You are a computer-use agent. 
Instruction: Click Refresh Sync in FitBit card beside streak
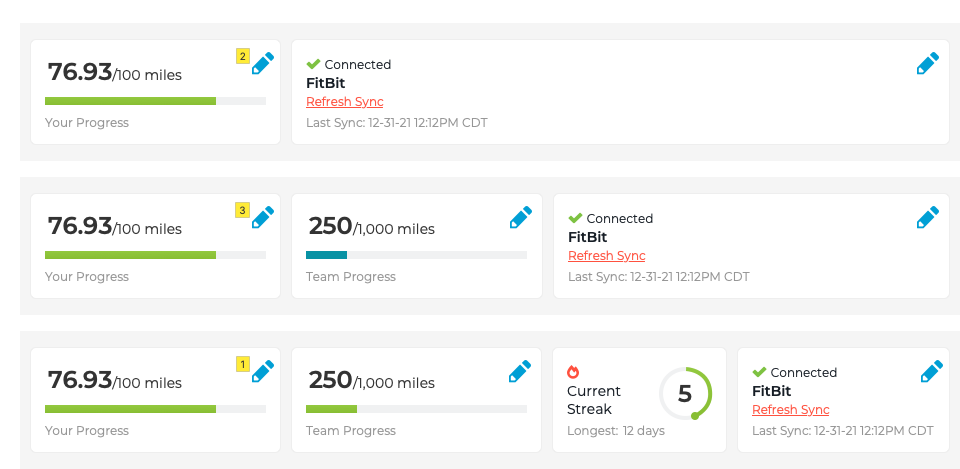tap(790, 410)
